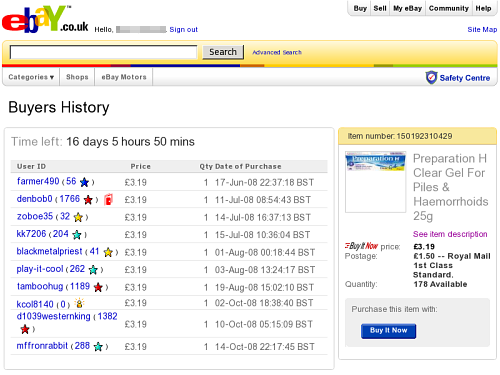Click the Buy It Now logo icon
Screen dimensions: 500x375
coord(361,246)
